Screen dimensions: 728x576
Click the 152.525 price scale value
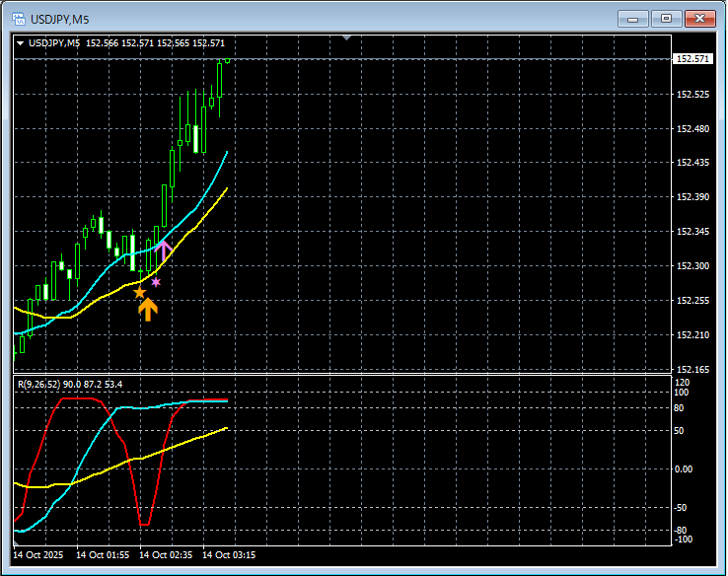pos(693,95)
